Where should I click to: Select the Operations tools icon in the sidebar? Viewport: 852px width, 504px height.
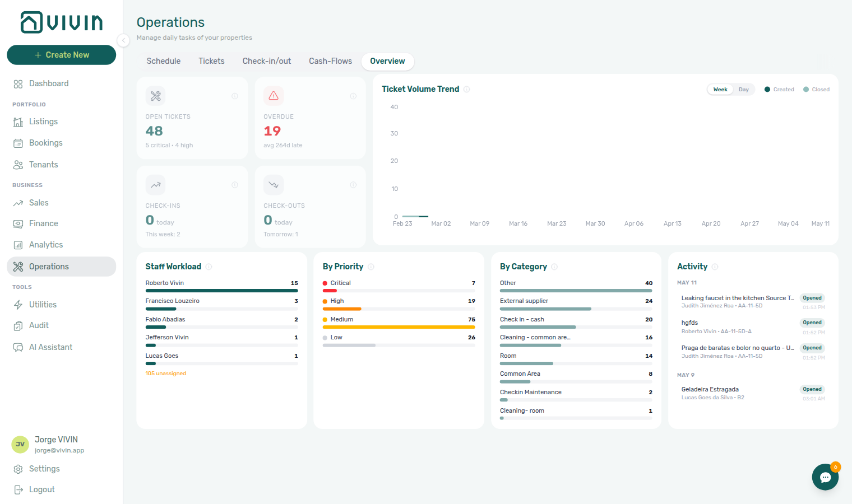coord(18,267)
